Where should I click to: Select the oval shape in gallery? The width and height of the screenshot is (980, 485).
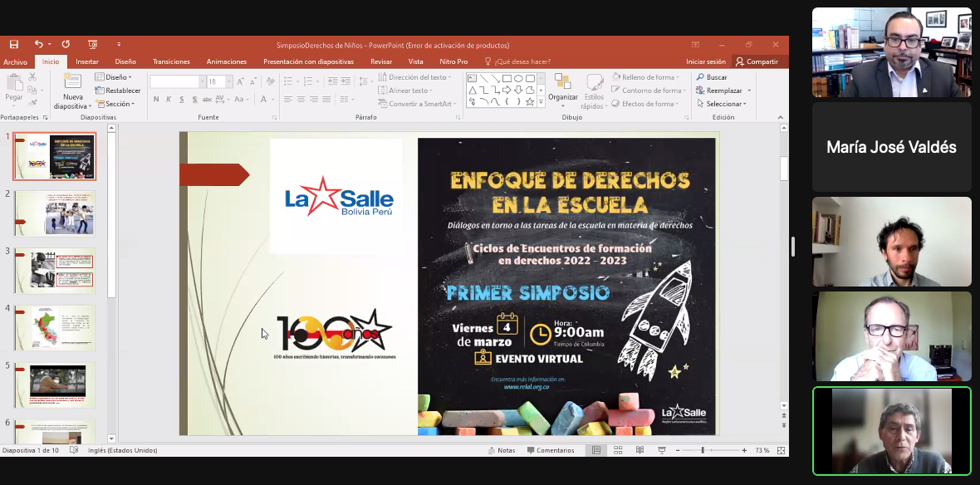click(518, 78)
